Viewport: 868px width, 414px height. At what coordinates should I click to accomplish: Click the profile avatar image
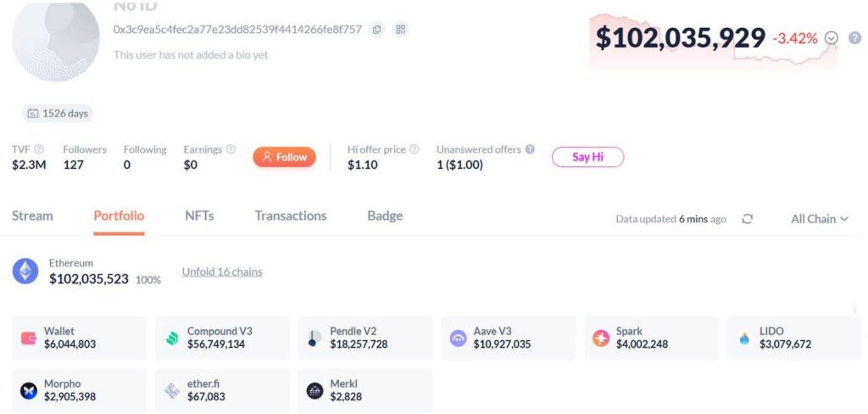click(56, 41)
